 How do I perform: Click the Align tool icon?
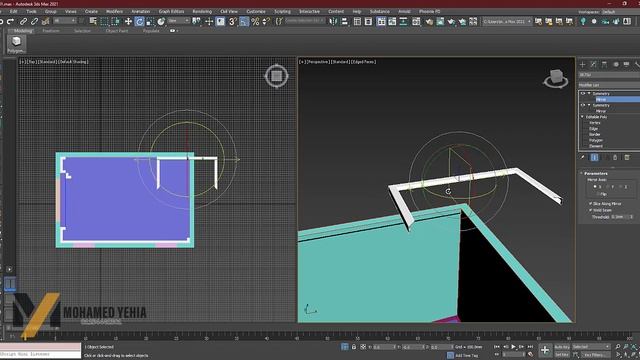coord(344,21)
